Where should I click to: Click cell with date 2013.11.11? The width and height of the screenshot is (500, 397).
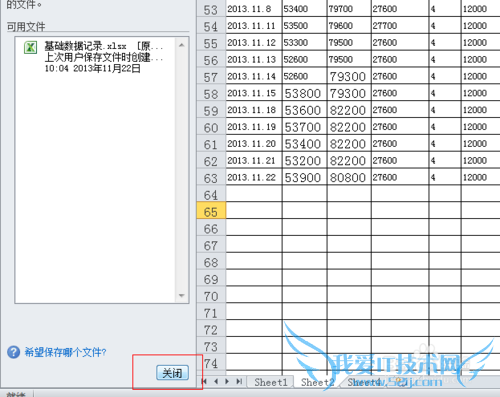(x=254, y=26)
